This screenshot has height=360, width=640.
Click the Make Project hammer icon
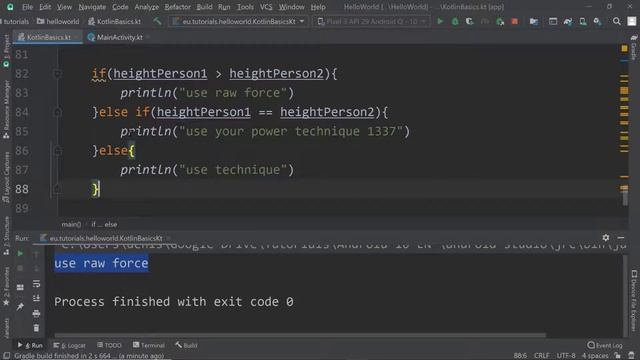tap(157, 21)
